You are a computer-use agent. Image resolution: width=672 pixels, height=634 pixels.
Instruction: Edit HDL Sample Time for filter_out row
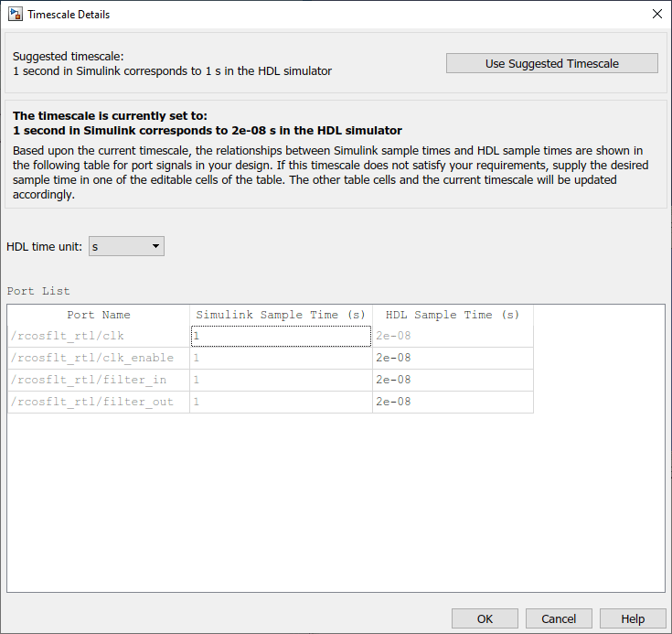tap(453, 402)
